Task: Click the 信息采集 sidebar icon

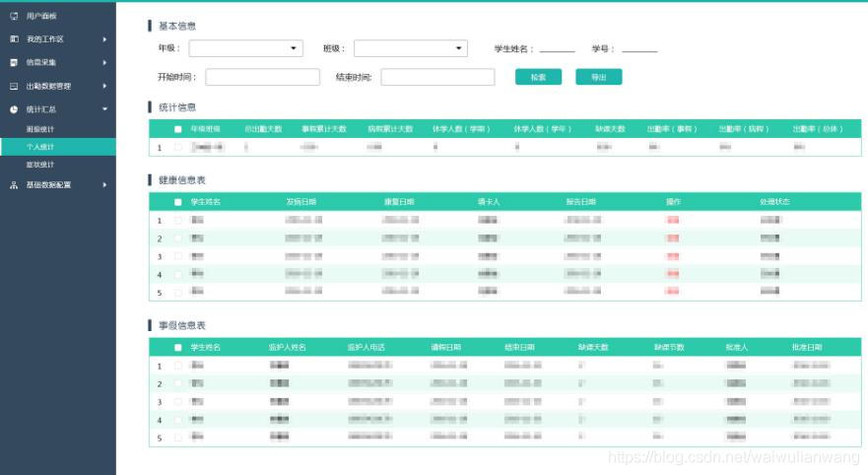Action: pos(14,62)
